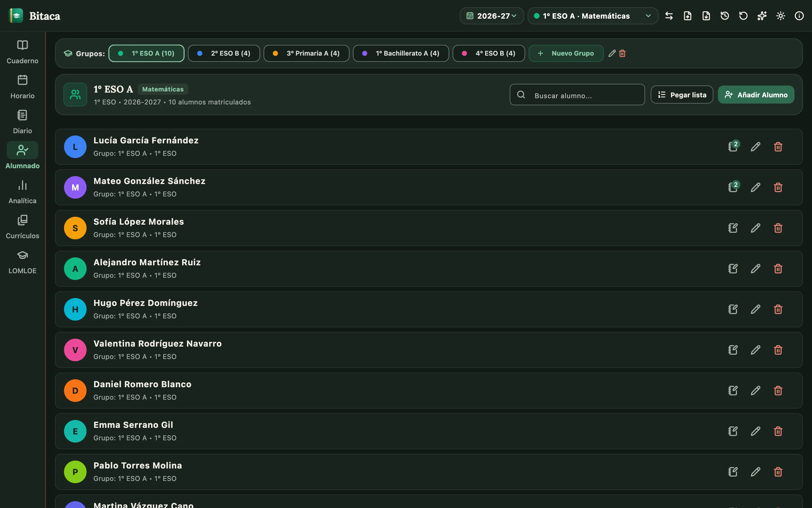Switch to the 3º Primaria A (4) group
Viewport: 812px width, 508px height.
click(306, 53)
